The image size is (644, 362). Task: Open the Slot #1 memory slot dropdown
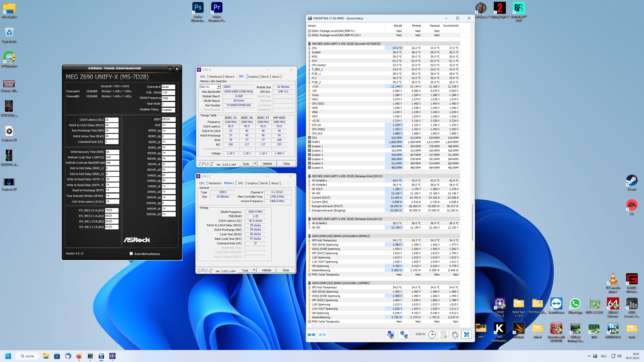(x=218, y=87)
